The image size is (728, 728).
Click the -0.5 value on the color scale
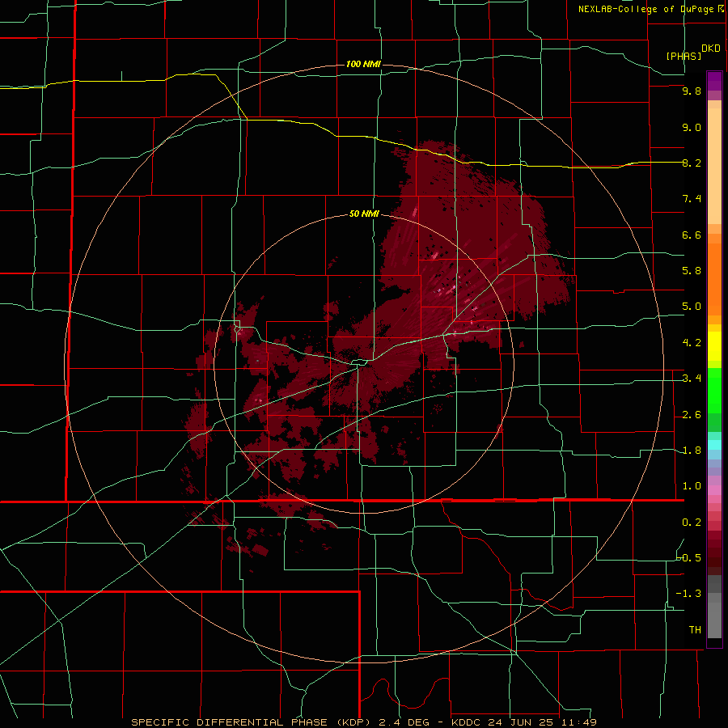pyautogui.click(x=689, y=558)
